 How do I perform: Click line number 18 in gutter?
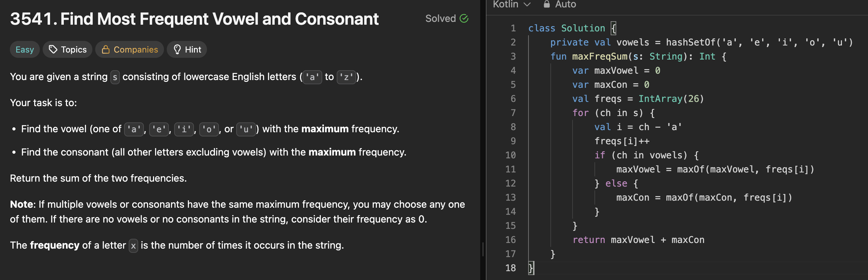point(511,268)
